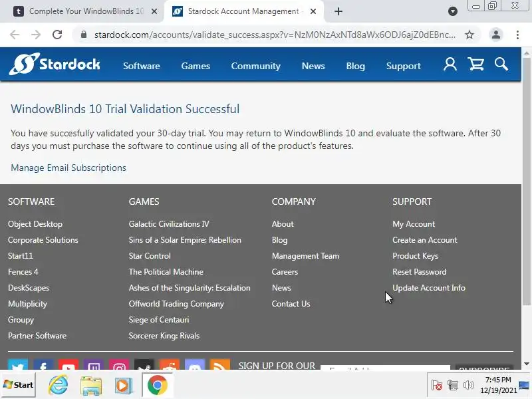
Task: Open the Chrome profile avatar
Action: [x=495, y=35]
